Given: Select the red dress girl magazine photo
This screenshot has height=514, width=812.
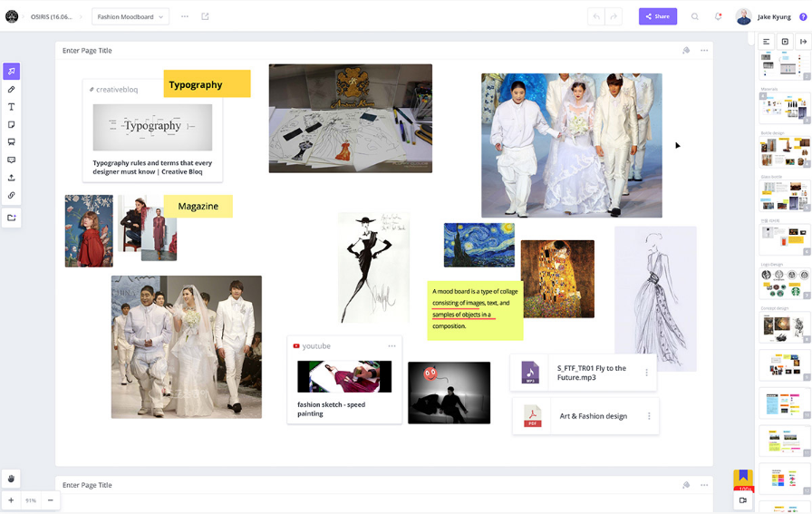Looking at the screenshot, I should pos(89,231).
